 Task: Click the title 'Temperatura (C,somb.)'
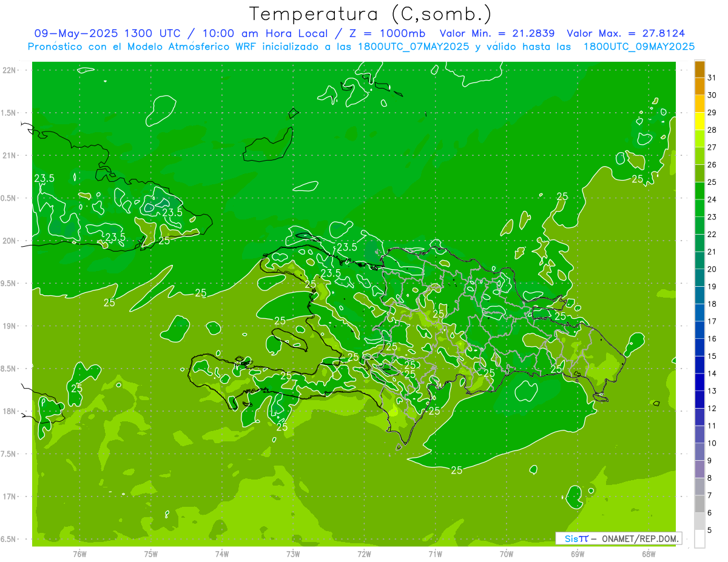tap(371, 15)
